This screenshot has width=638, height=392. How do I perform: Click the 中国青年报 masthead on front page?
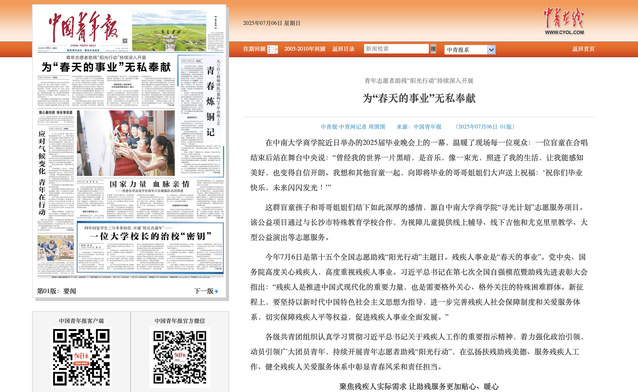click(x=83, y=27)
